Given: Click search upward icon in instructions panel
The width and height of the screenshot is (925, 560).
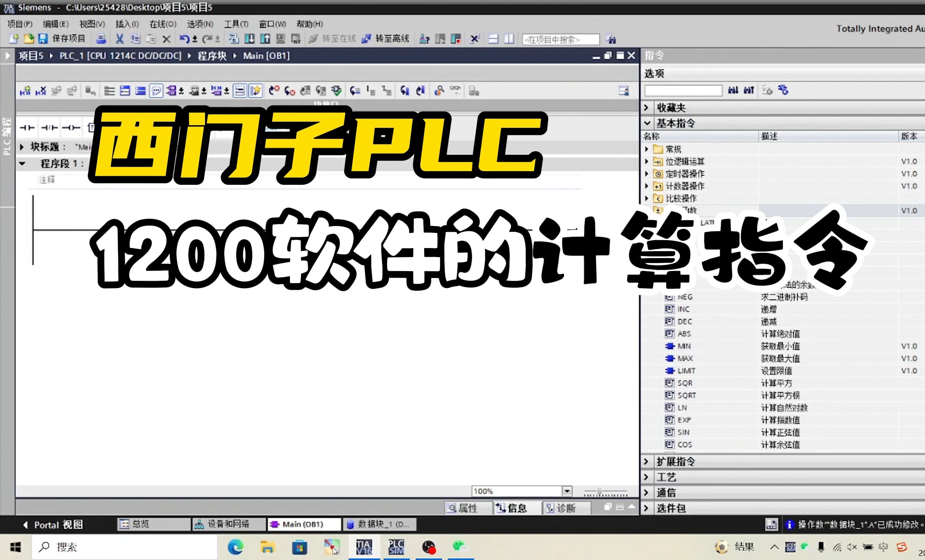Looking at the screenshot, I should [749, 90].
